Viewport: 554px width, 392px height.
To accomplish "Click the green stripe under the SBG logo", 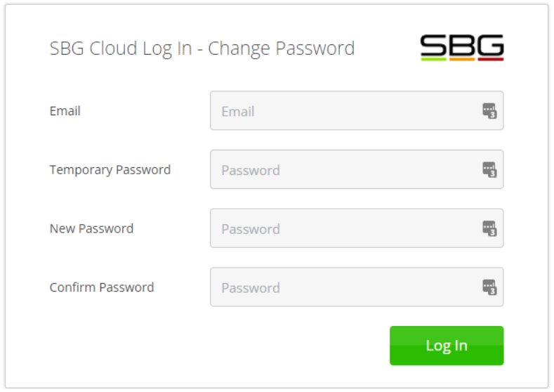I will (434, 59).
